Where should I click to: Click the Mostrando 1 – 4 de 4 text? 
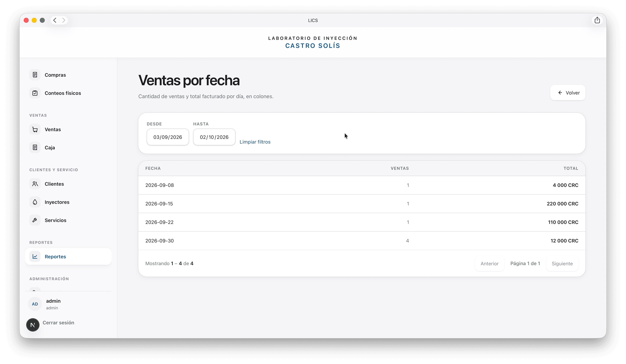click(169, 263)
